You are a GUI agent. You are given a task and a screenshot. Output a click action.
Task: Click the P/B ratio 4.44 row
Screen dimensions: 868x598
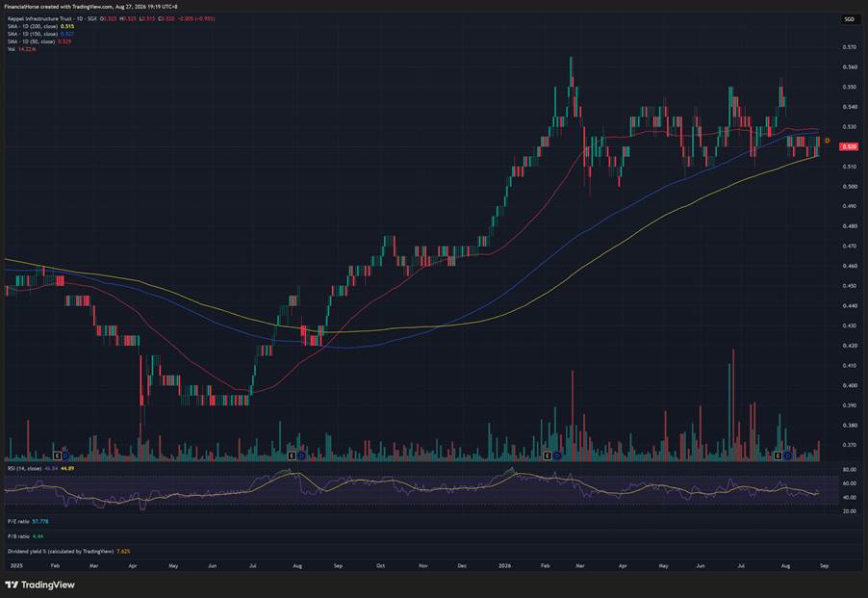point(25,536)
